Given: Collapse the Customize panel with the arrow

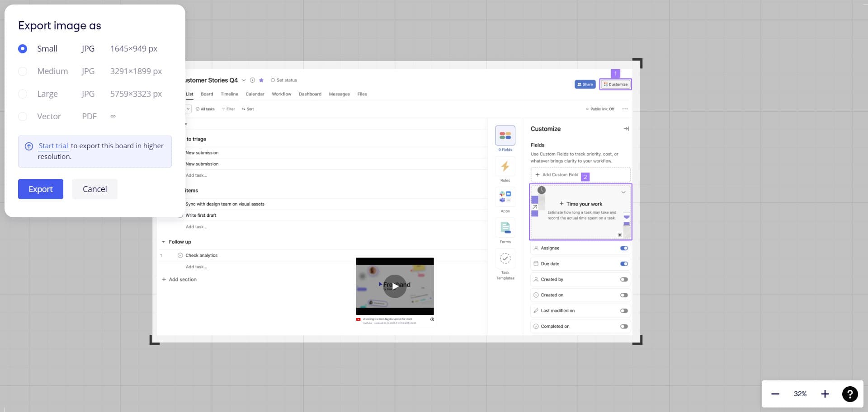Looking at the screenshot, I should coord(626,129).
